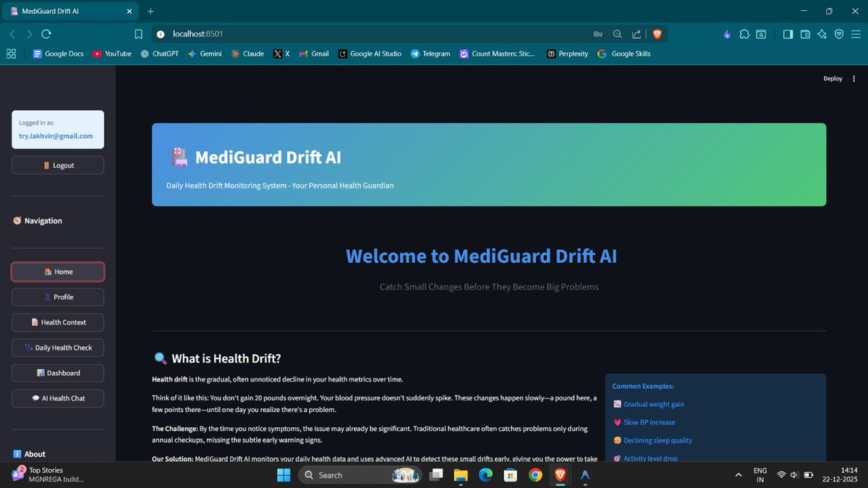Viewport: 868px width, 488px height.
Task: Open the browser hamburger menu
Action: [856, 33]
